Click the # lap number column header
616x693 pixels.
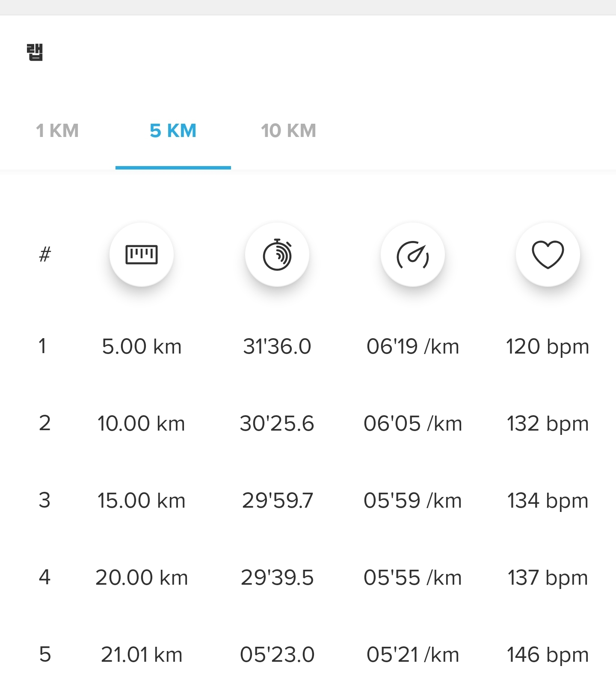tap(45, 254)
